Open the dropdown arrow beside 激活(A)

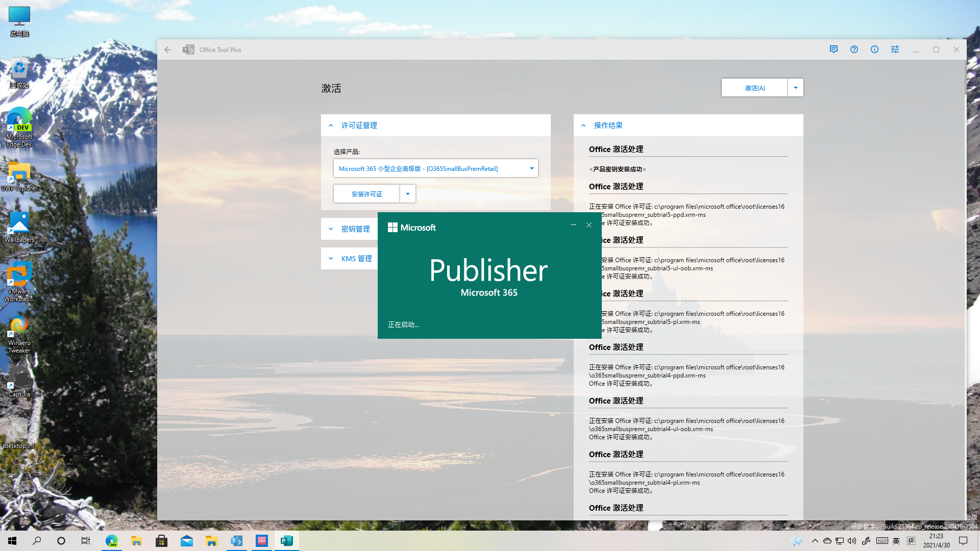795,88
